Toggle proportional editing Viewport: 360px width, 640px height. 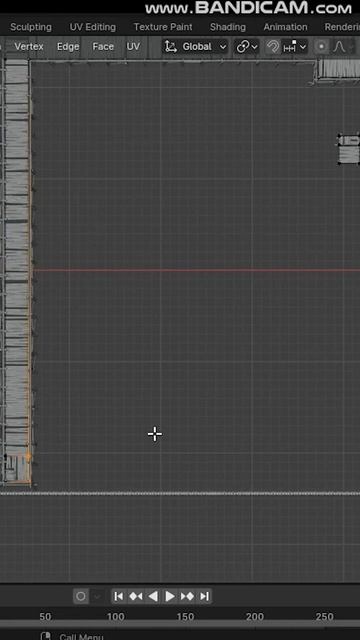(322, 47)
